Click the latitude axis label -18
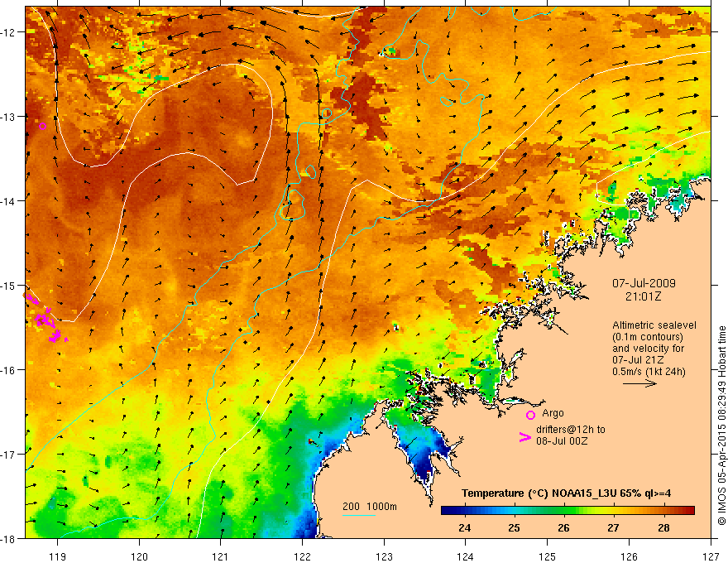The image size is (728, 563). pyautogui.click(x=9, y=538)
